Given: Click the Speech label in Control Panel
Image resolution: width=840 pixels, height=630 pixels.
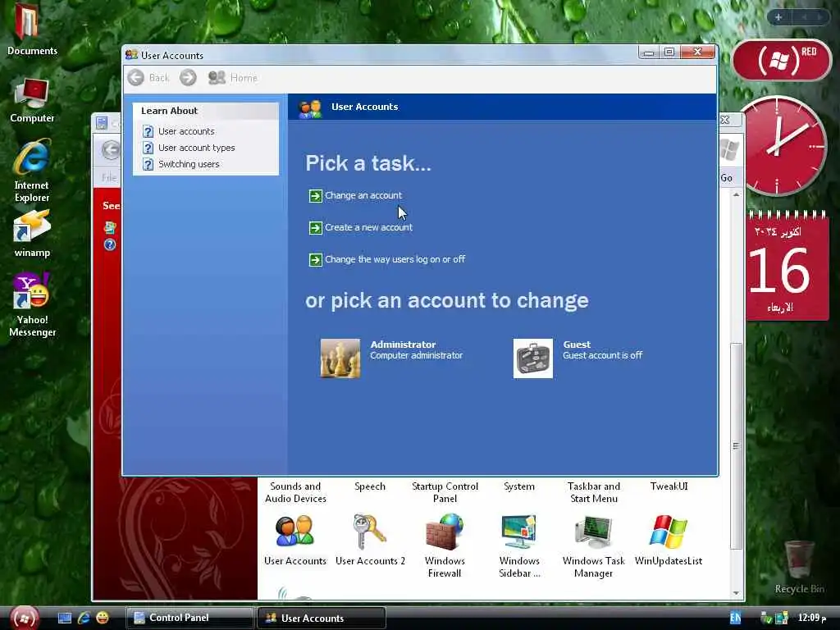Looking at the screenshot, I should (370, 486).
